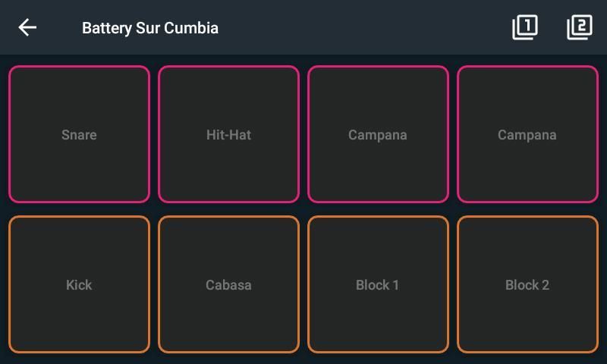Screen dimensions: 607x364
Task: Hit the Block 1 pad
Action: [378, 284]
